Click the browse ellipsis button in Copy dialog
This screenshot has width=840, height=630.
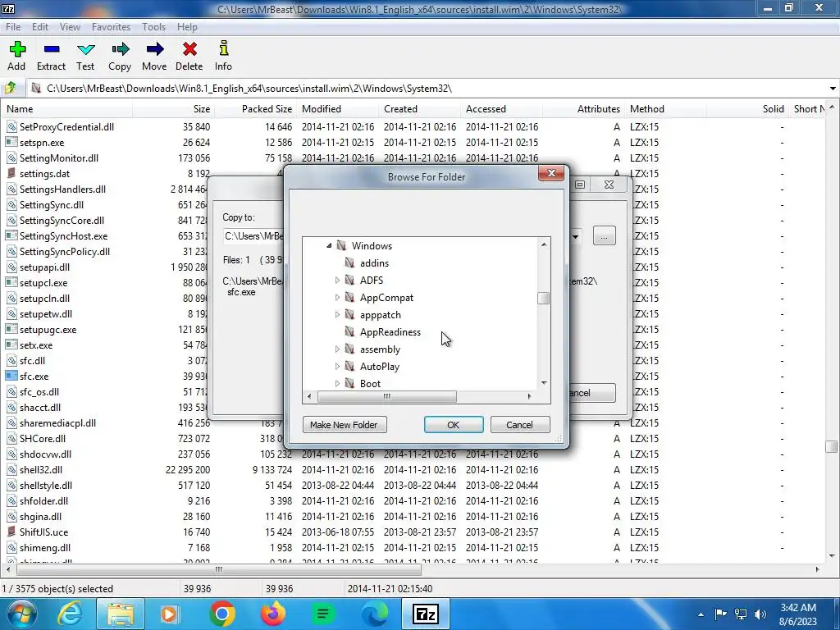[x=605, y=236]
